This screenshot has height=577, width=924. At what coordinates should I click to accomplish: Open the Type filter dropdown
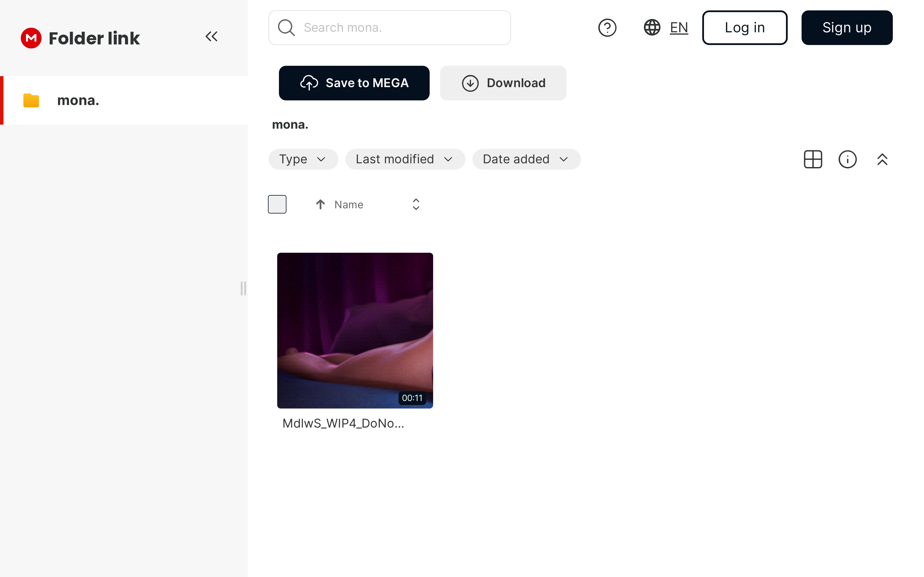(x=303, y=159)
